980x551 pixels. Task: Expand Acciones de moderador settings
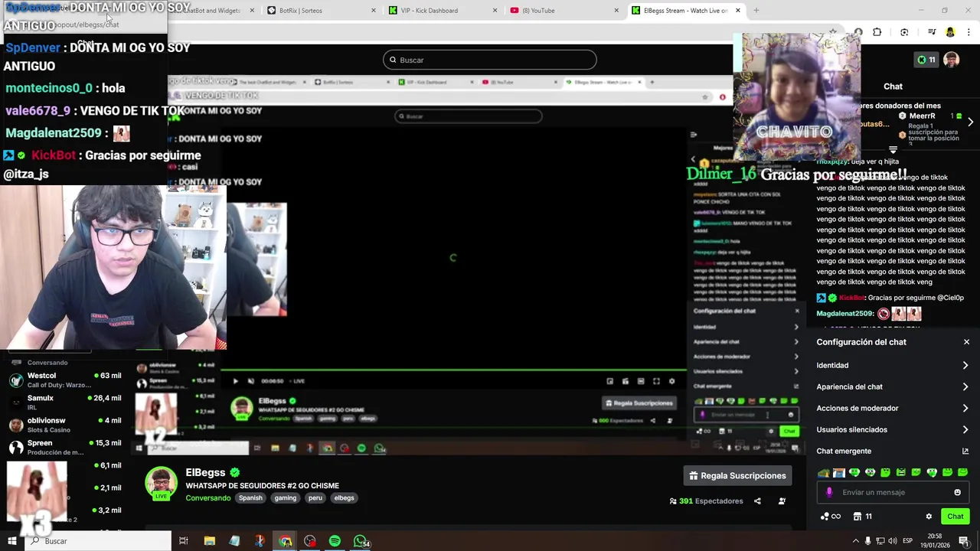tap(893, 408)
